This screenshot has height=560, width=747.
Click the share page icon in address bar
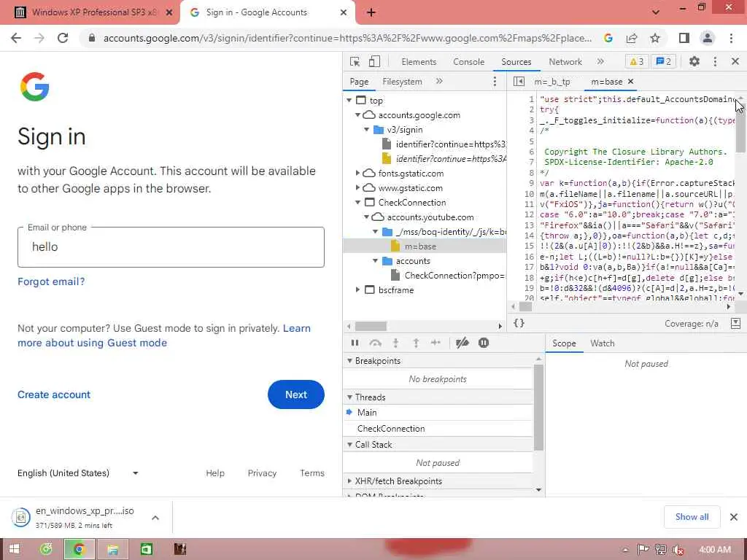coord(632,38)
